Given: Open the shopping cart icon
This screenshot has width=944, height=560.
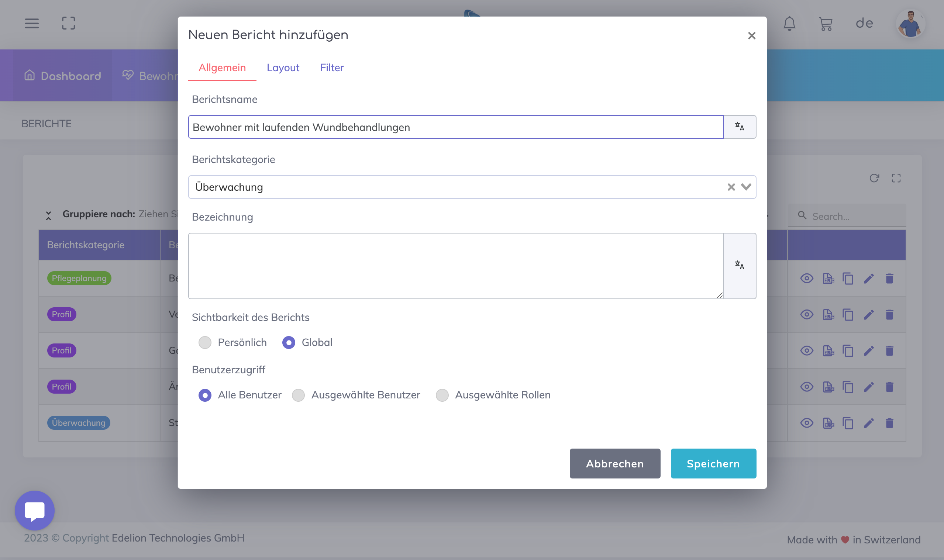Looking at the screenshot, I should [826, 24].
